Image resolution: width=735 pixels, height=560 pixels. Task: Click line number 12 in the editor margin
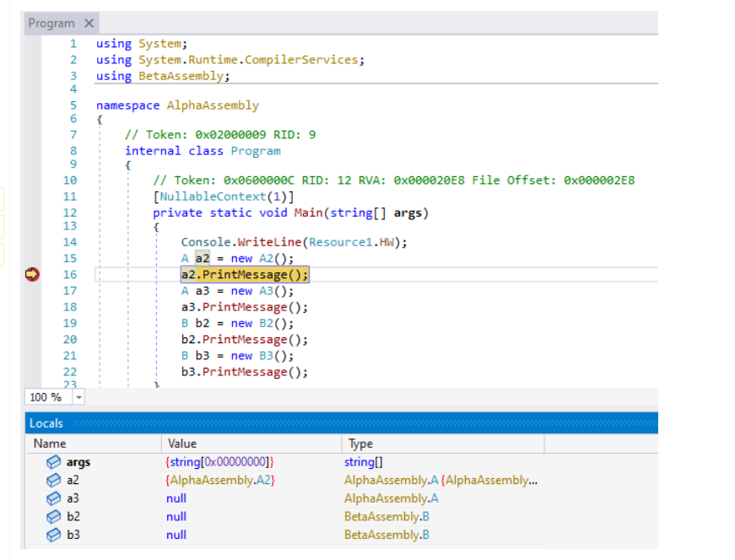pyautogui.click(x=70, y=213)
